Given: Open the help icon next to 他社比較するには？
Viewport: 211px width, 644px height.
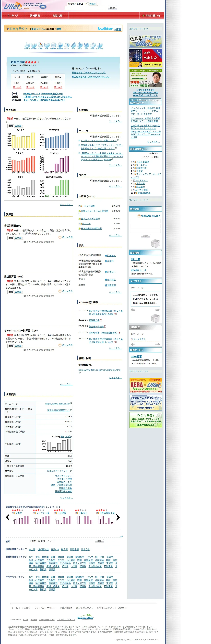Looking at the screenshot, I should coord(139,216).
